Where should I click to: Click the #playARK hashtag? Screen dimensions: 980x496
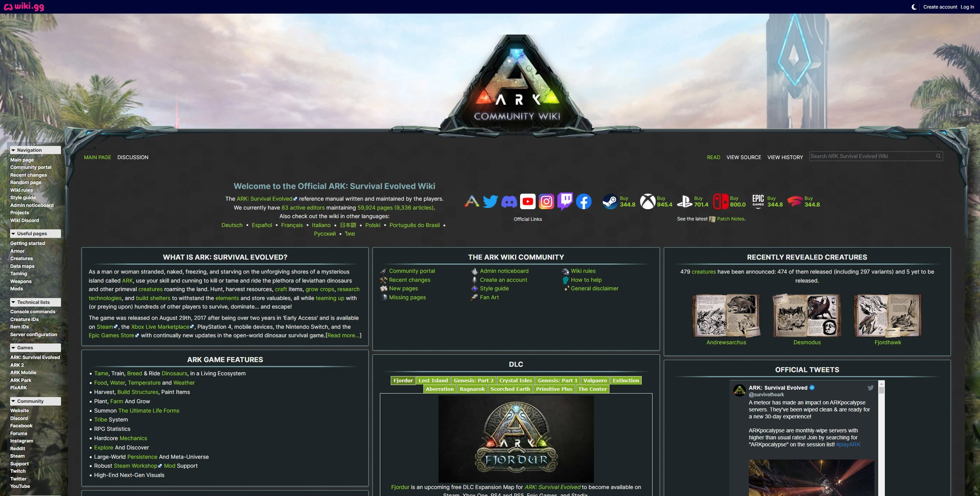pyautogui.click(x=848, y=444)
